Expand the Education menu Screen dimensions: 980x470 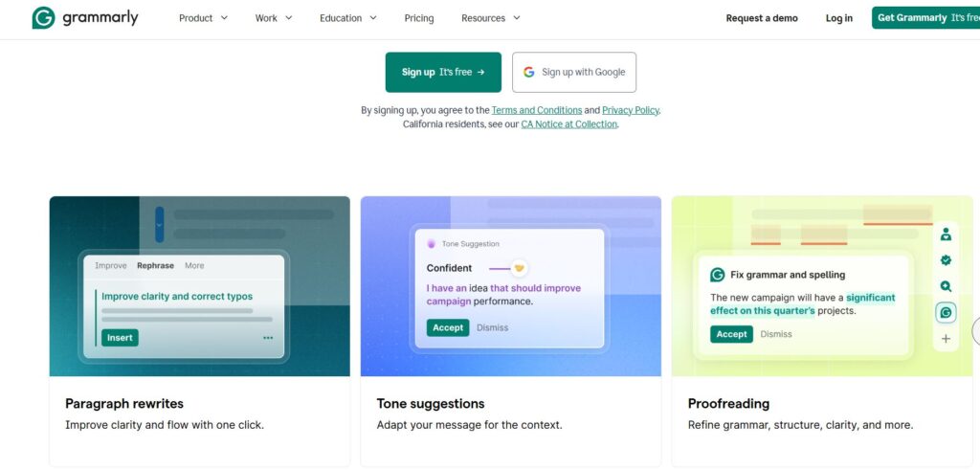point(348,18)
